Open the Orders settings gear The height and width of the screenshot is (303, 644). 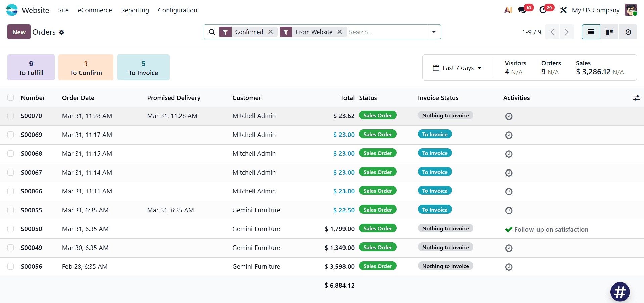pyautogui.click(x=62, y=32)
